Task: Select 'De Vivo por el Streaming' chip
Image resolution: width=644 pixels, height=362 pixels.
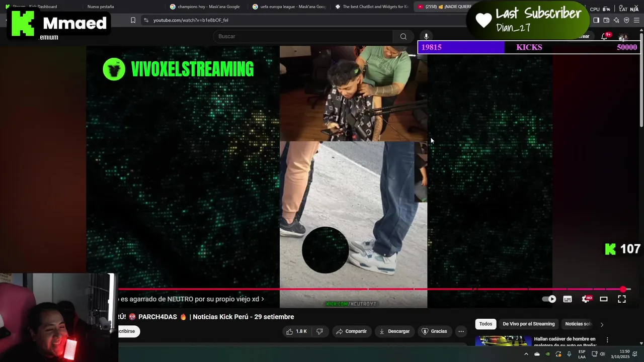Action: coord(528,324)
